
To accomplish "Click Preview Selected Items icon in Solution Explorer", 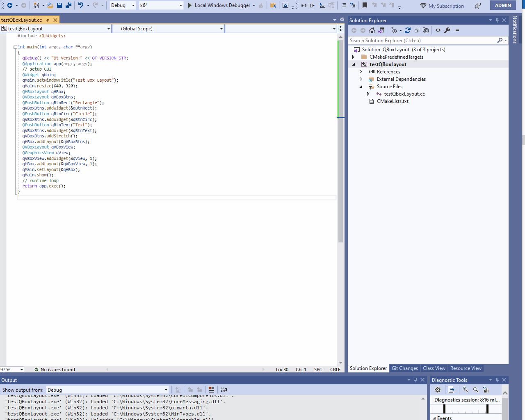I will click(x=456, y=30).
